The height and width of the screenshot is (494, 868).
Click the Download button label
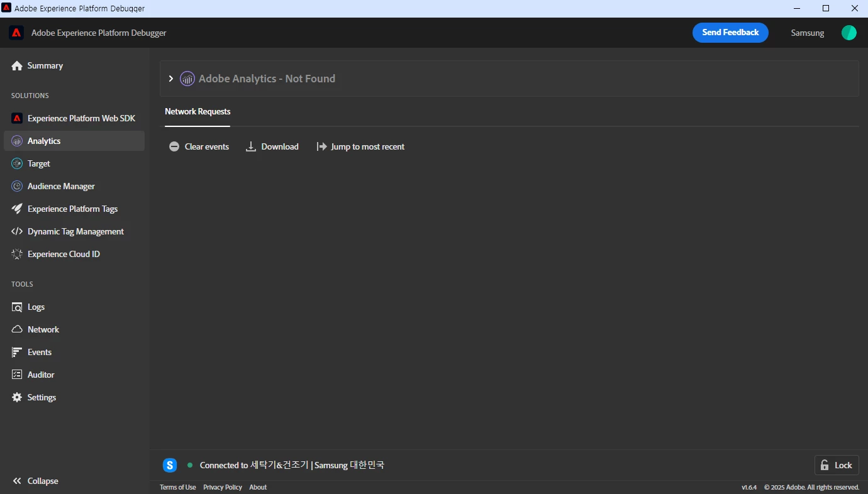(x=280, y=146)
